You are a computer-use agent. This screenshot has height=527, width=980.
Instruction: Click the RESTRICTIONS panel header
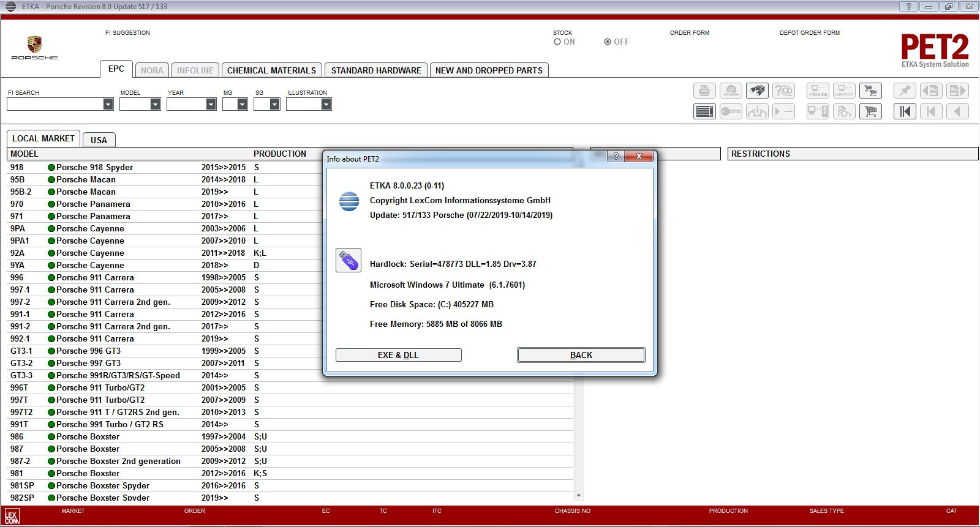[853, 154]
